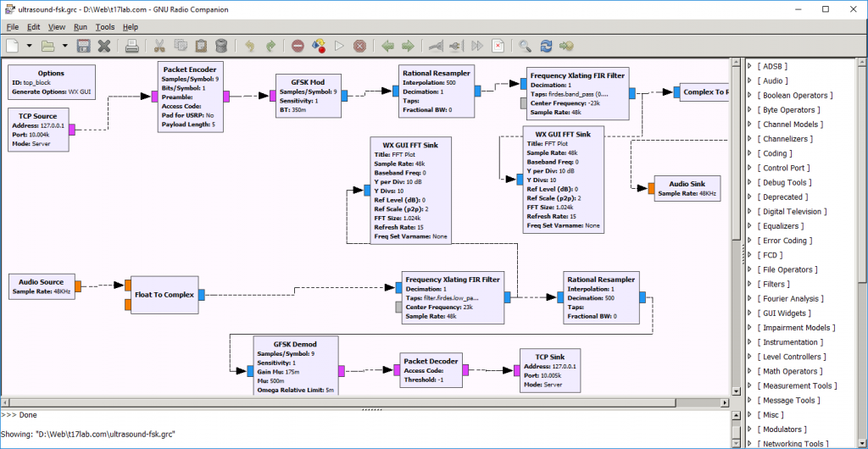Click the Find blocks magnifier icon

pos(525,46)
